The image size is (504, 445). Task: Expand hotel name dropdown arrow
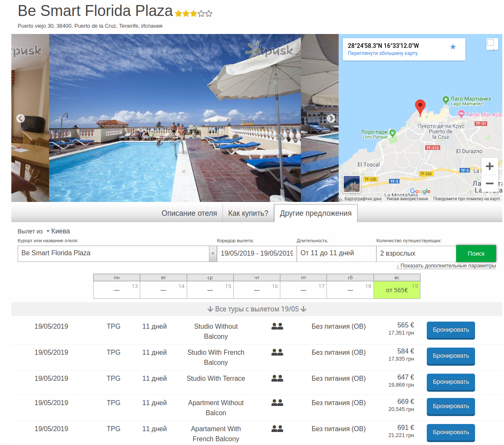pyautogui.click(x=213, y=254)
